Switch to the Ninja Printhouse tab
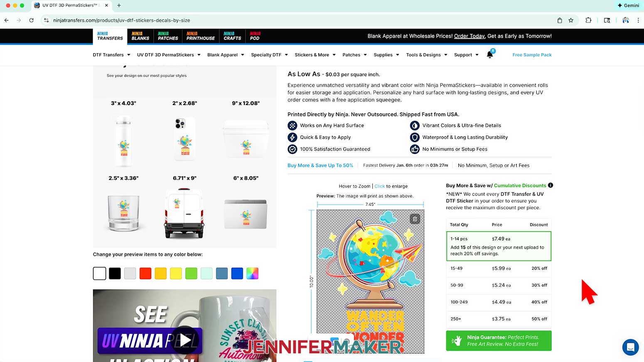Image resolution: width=644 pixels, height=362 pixels. point(201,36)
